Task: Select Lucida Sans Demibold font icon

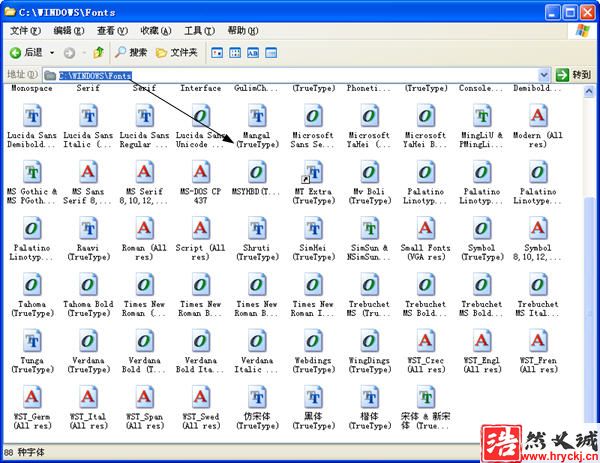Action: [32, 116]
